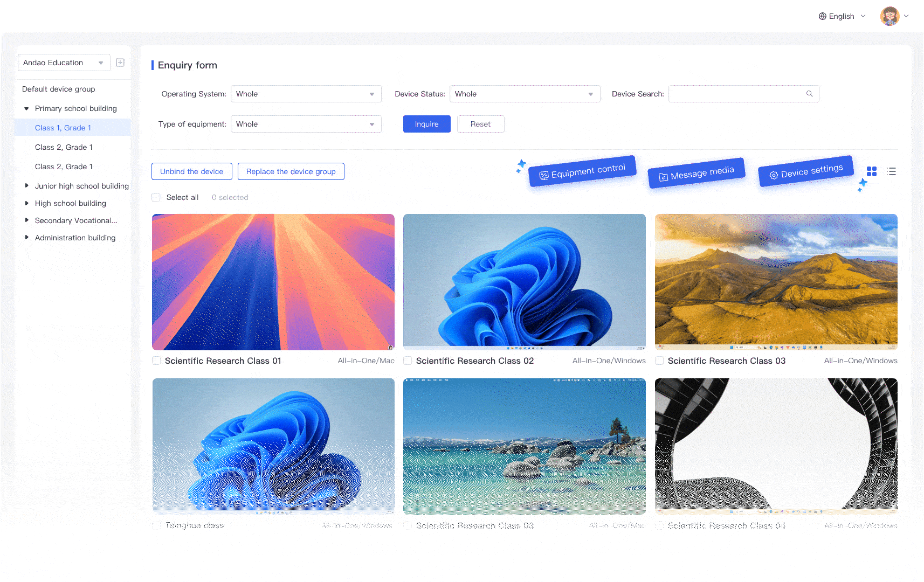Image resolution: width=924 pixels, height=582 pixels.
Task: Check the Windows Scientific Research Class 03 box
Action: [x=659, y=361]
